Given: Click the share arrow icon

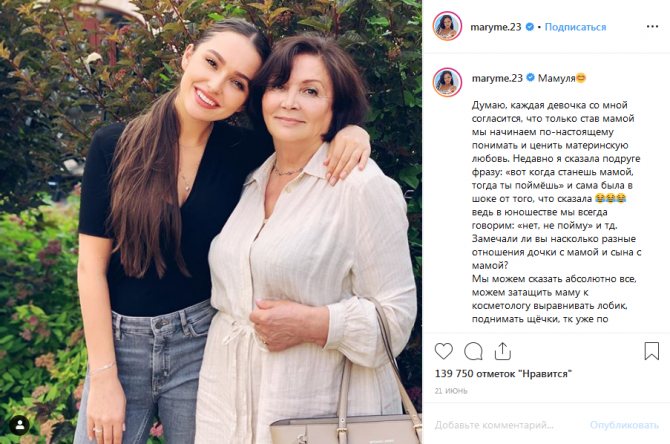Looking at the screenshot, I should point(502,351).
